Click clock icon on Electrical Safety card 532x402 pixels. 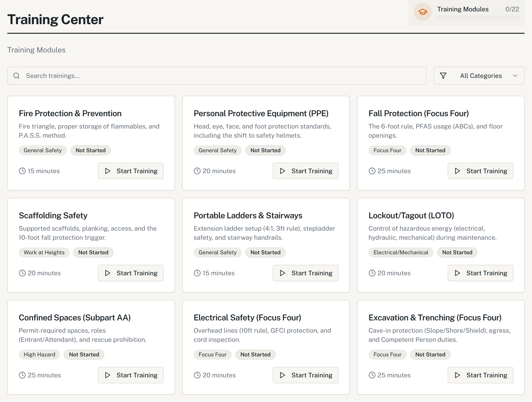point(197,375)
